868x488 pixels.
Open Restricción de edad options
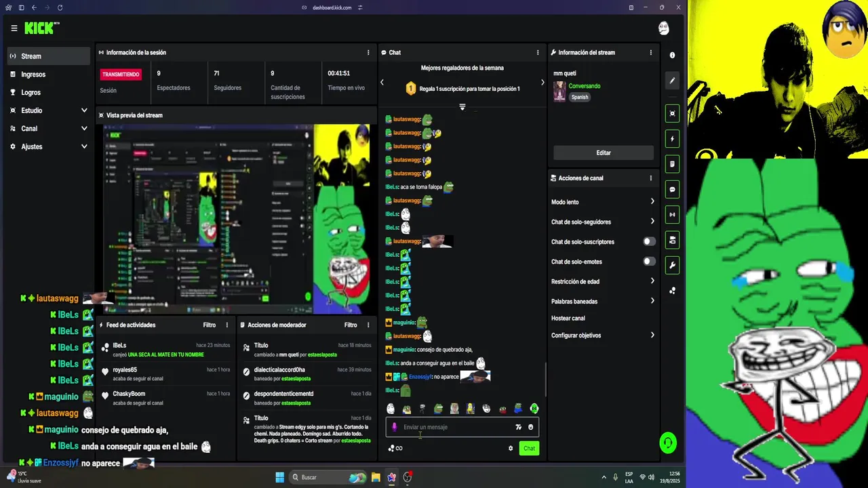pos(603,281)
